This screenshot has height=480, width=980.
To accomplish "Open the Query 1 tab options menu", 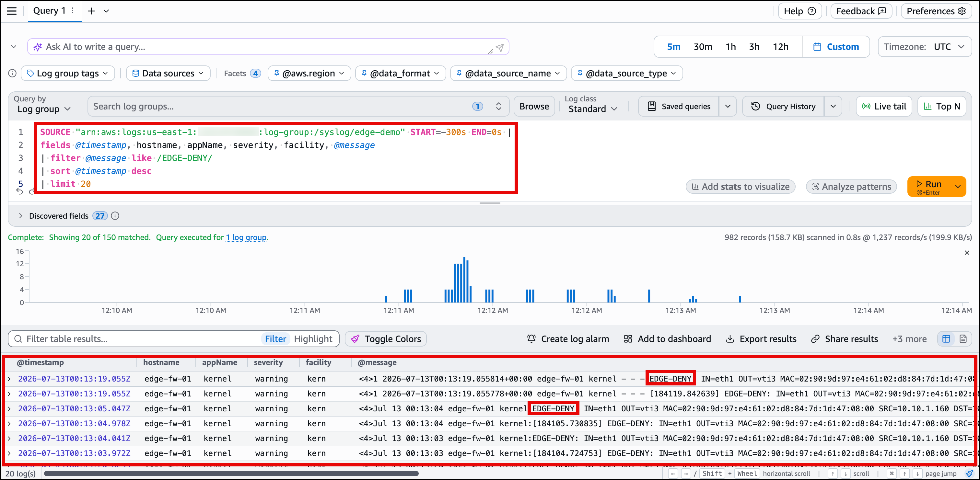I will [73, 11].
